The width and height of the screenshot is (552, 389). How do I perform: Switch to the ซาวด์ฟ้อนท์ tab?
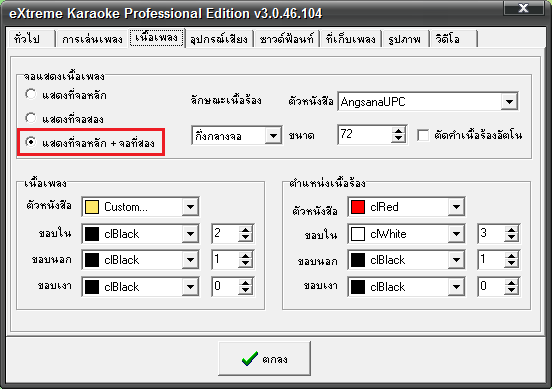286,39
